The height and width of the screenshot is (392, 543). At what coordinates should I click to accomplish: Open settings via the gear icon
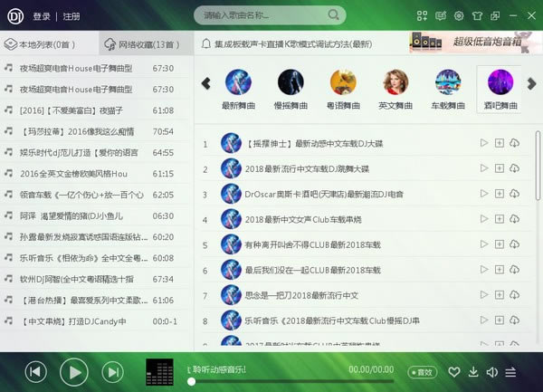[459, 15]
